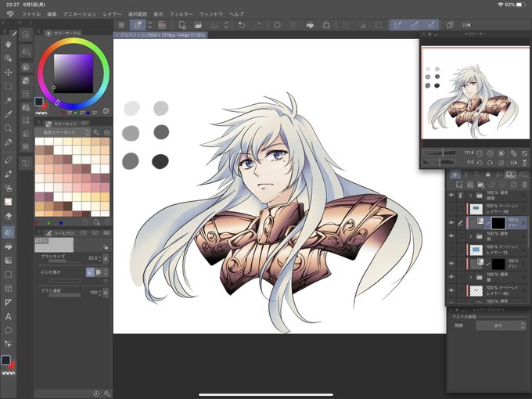Image resolution: width=532 pixels, height=399 pixels.
Task: Click the Undo arrow in command bar
Action: (241, 25)
